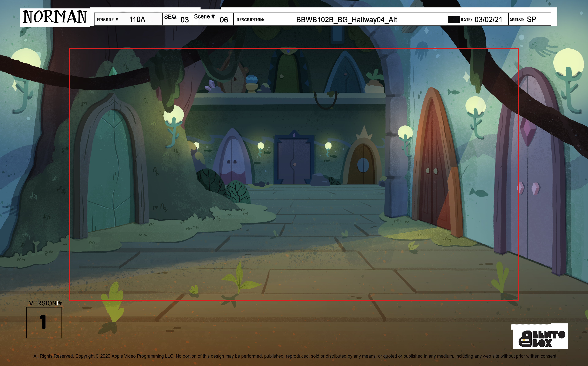Image resolution: width=588 pixels, height=366 pixels.
Task: Click the copyright notice text at bottom
Action: pyautogui.click(x=295, y=356)
